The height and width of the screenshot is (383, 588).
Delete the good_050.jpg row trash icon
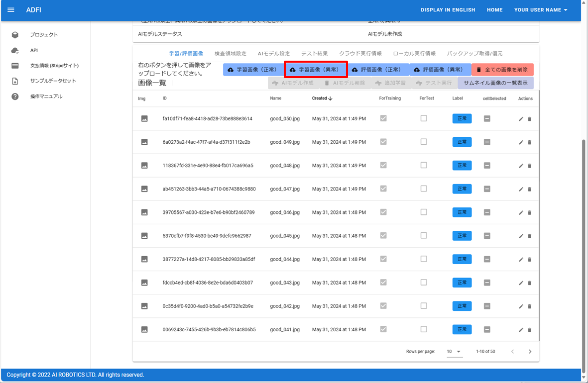(x=530, y=119)
